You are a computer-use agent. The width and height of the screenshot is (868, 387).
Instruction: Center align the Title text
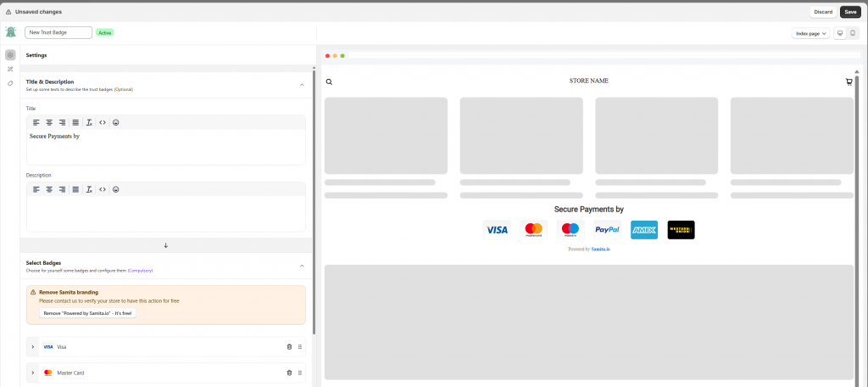pos(49,122)
